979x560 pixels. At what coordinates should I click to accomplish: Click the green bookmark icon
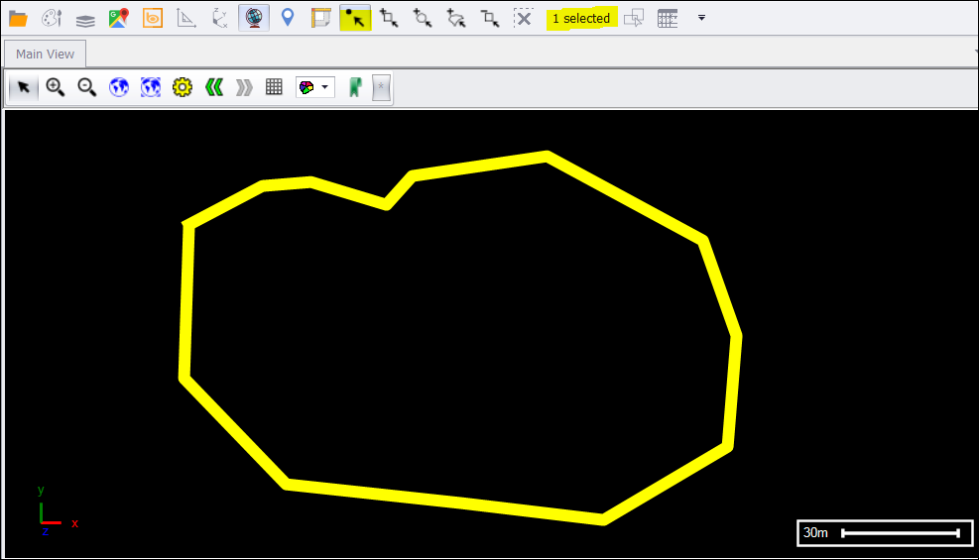point(355,87)
